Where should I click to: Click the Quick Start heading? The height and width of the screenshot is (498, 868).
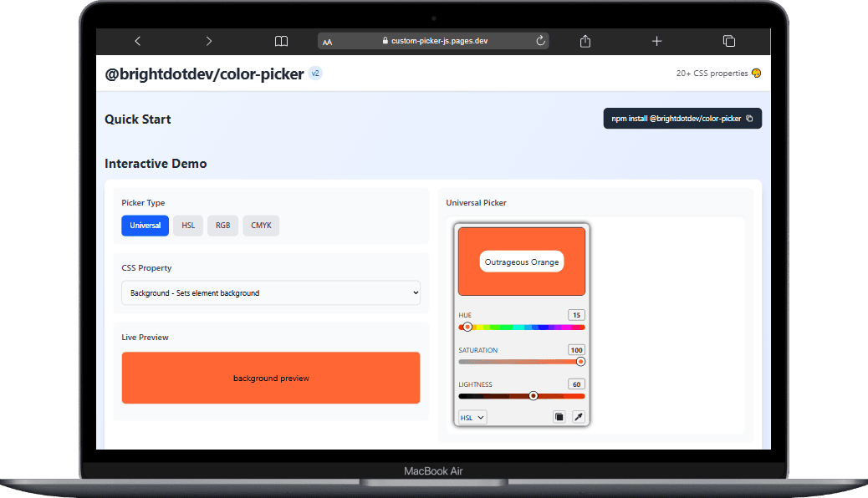[138, 119]
